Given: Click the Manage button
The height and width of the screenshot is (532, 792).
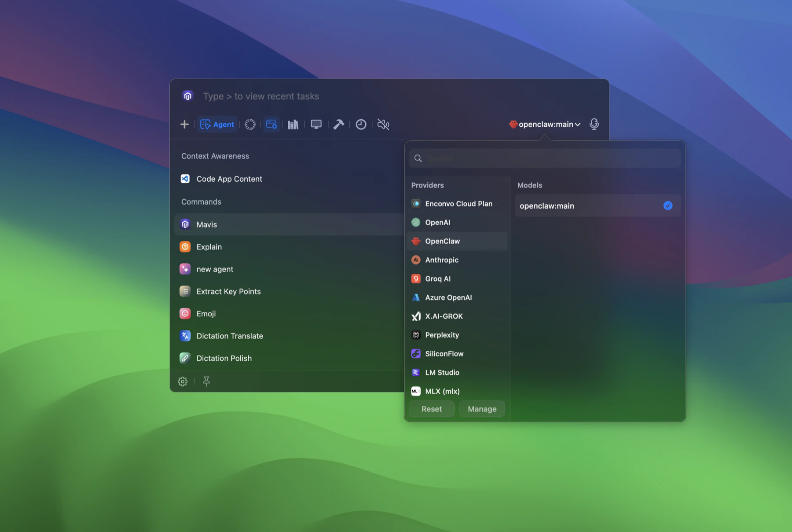Looking at the screenshot, I should pyautogui.click(x=482, y=409).
